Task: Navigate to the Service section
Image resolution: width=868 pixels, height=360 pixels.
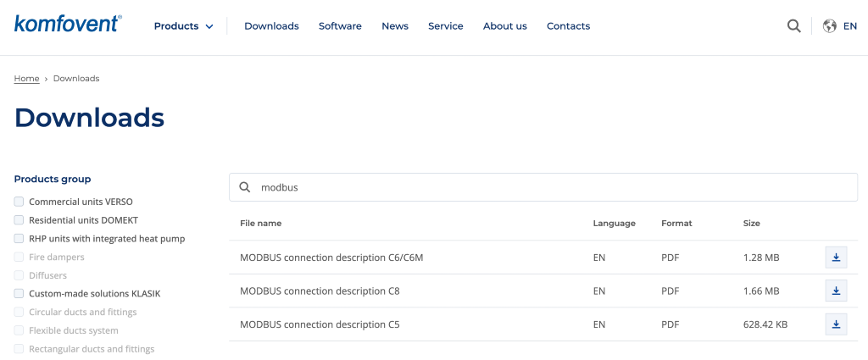Action: pyautogui.click(x=445, y=26)
